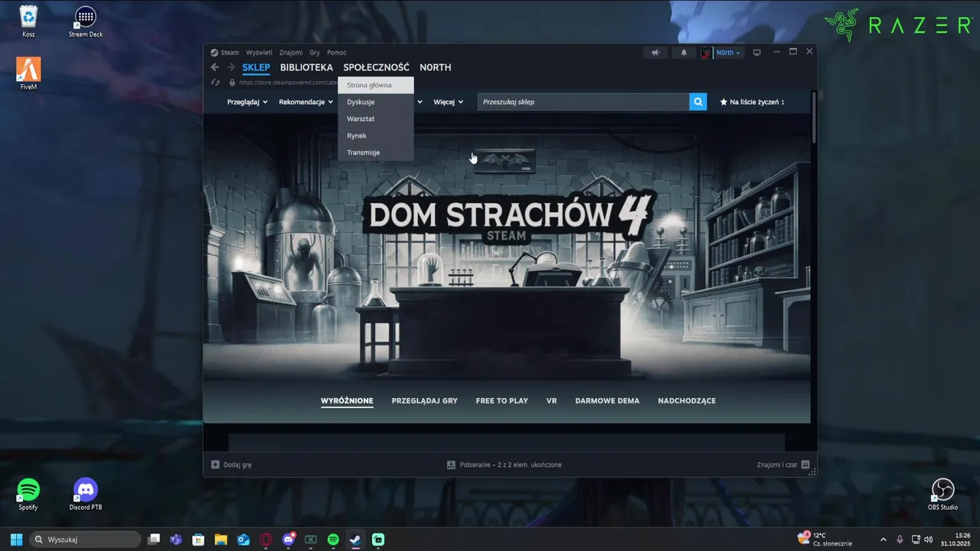Viewport: 980px width, 551px height.
Task: Open the Kosz recycle bin icon
Action: (28, 22)
